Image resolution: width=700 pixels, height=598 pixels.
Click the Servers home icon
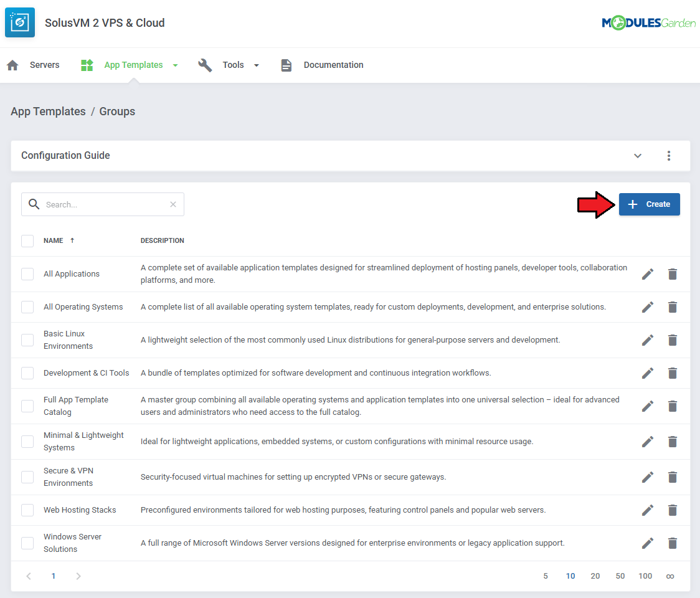click(12, 65)
